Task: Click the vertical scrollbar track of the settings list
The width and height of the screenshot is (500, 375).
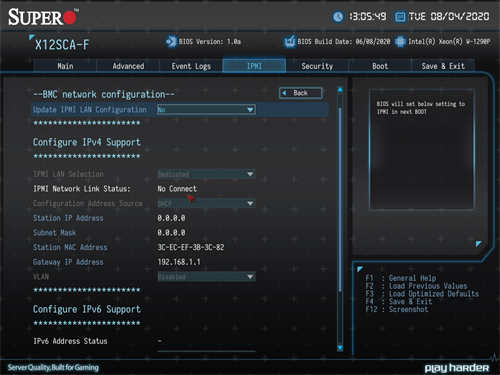Action: [340, 219]
